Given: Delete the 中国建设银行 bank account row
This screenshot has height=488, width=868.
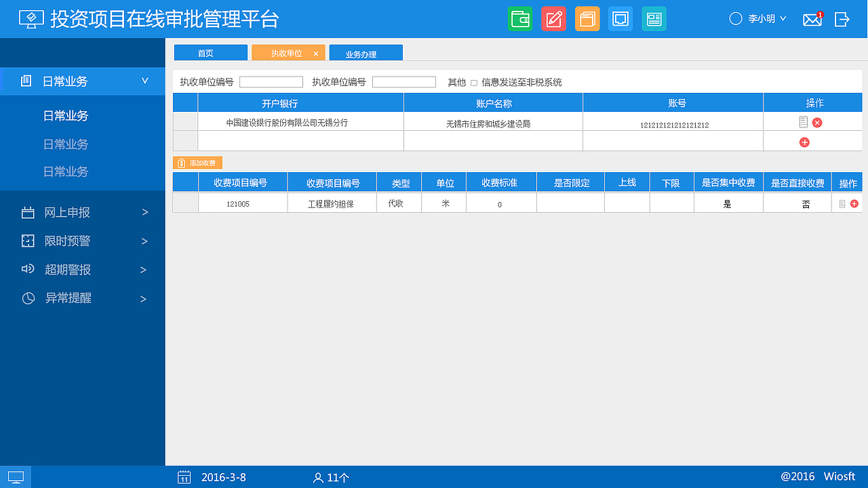Looking at the screenshot, I should pyautogui.click(x=817, y=123).
